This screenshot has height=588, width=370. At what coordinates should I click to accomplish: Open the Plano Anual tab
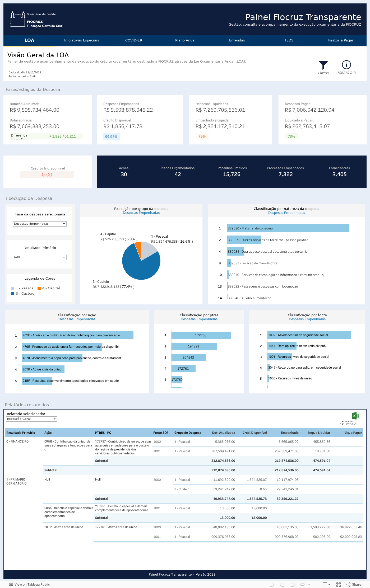coord(185,40)
